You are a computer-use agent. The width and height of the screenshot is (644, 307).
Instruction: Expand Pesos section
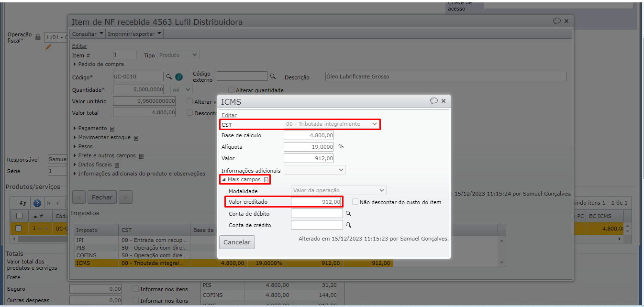coord(82,146)
